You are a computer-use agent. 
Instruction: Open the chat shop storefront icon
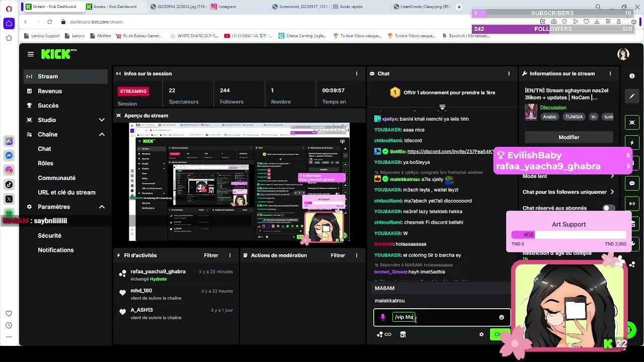coord(403,334)
